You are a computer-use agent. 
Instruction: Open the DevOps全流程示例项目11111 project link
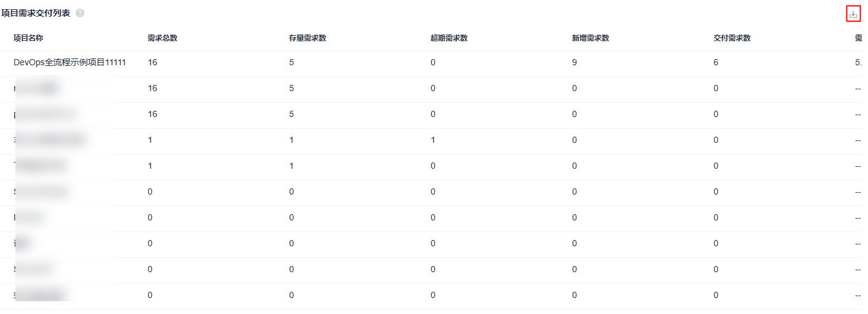coord(70,62)
